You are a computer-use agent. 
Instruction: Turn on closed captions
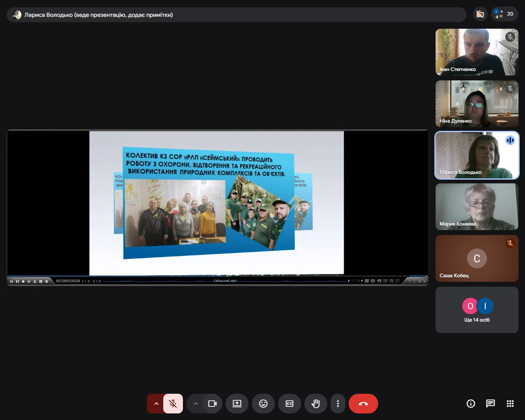[x=290, y=404]
